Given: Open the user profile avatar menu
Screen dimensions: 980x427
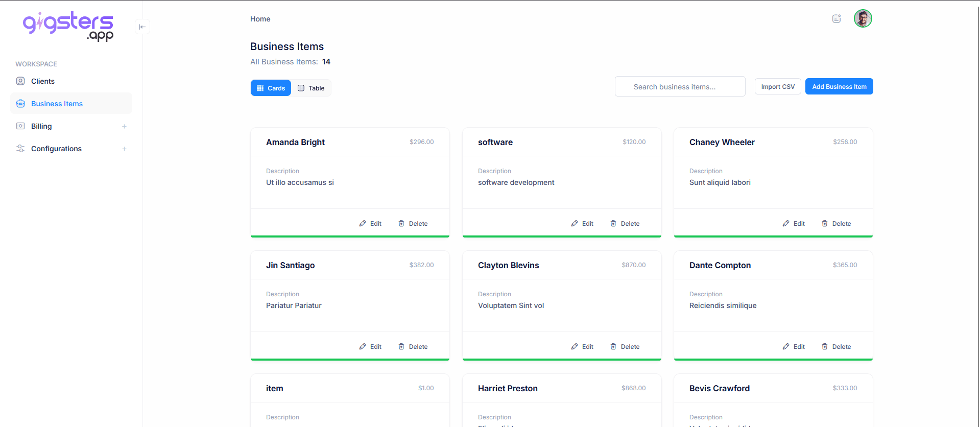Looking at the screenshot, I should pyautogui.click(x=863, y=19).
